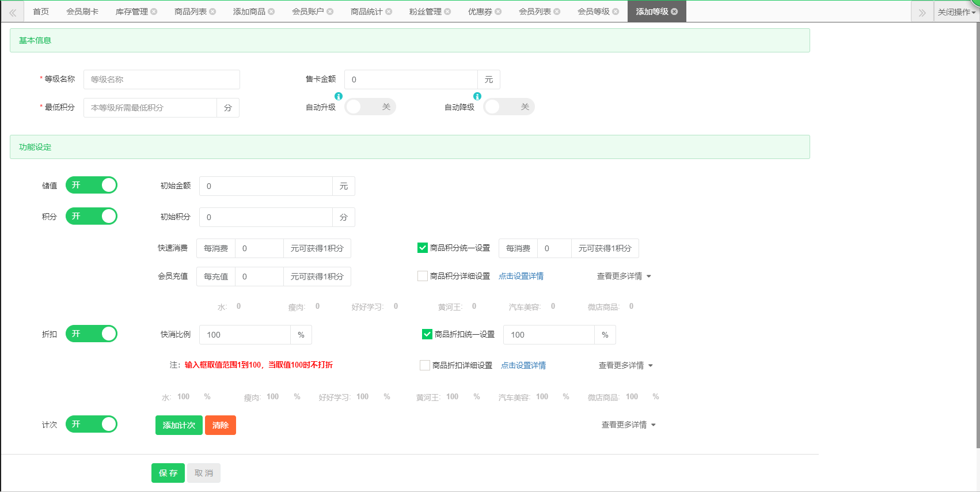Open the 商品列表 tab
Image resolution: width=980 pixels, height=492 pixels.
tap(191, 12)
